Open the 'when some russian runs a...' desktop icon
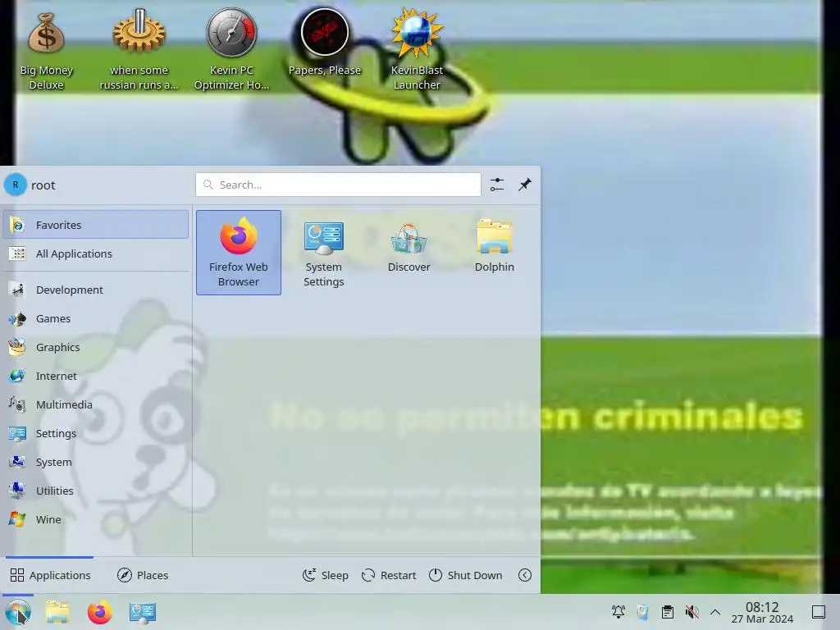This screenshot has height=630, width=840. (139, 49)
